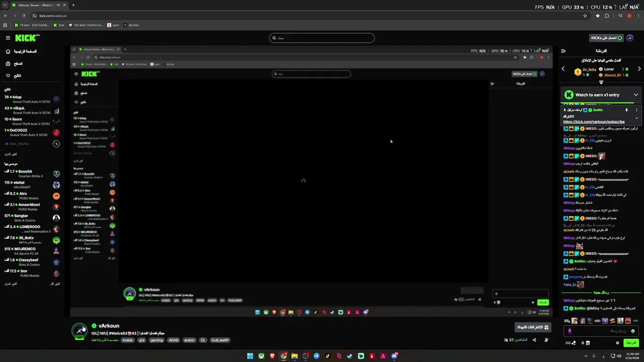Show hidden system tray icons chevron

(586, 356)
